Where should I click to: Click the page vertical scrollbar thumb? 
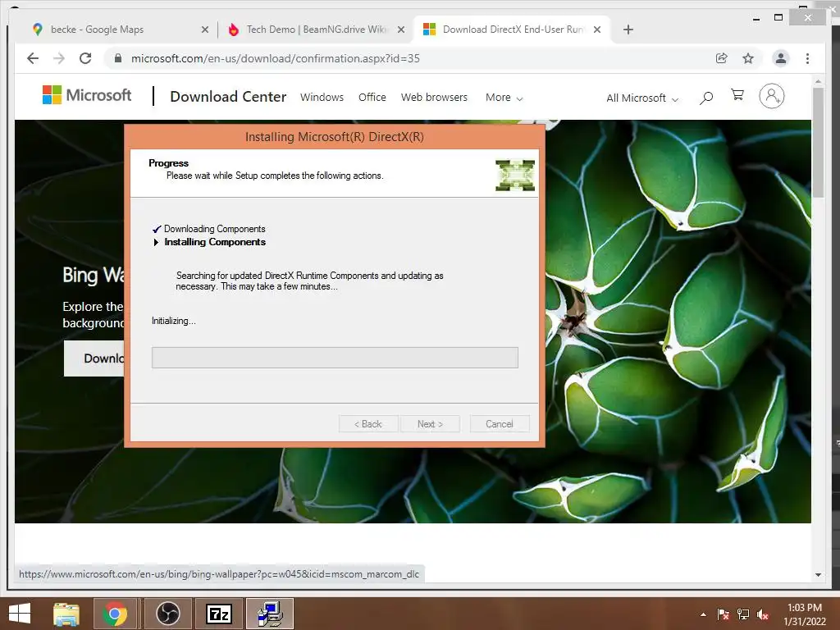(818, 143)
